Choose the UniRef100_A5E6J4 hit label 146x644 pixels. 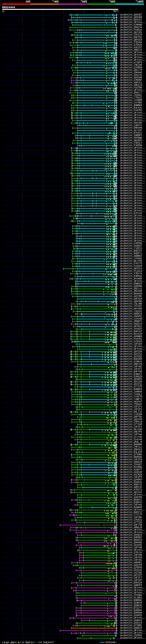131,85
